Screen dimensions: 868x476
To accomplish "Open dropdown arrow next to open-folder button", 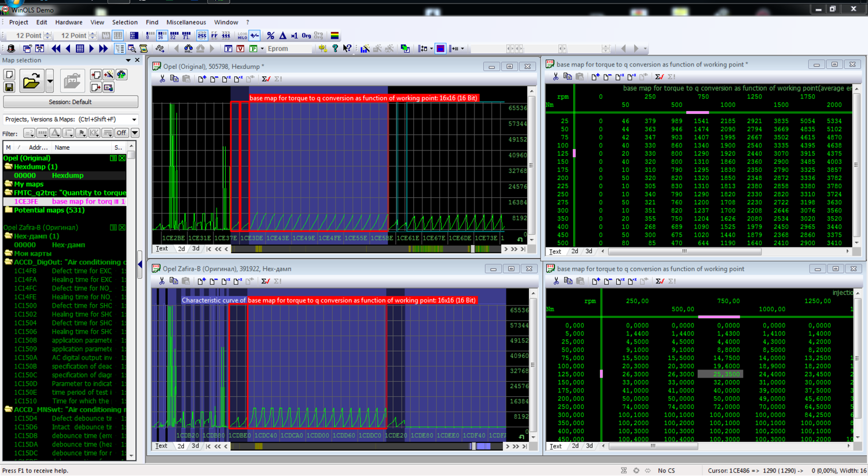I will (50, 81).
